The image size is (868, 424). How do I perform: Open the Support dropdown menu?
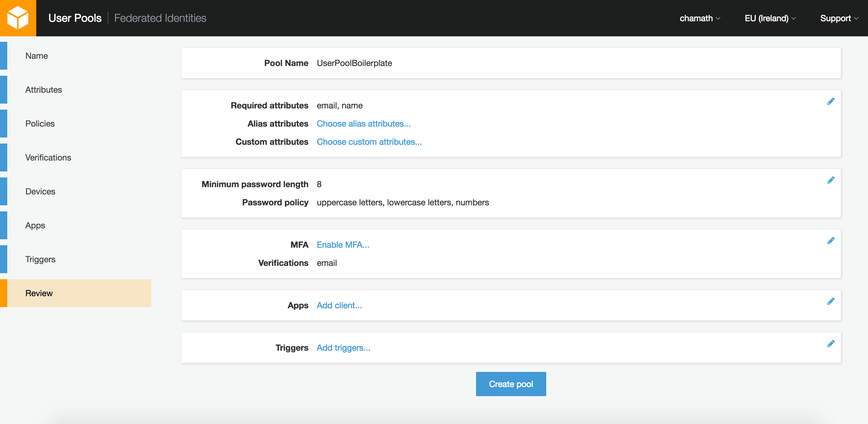coord(839,18)
